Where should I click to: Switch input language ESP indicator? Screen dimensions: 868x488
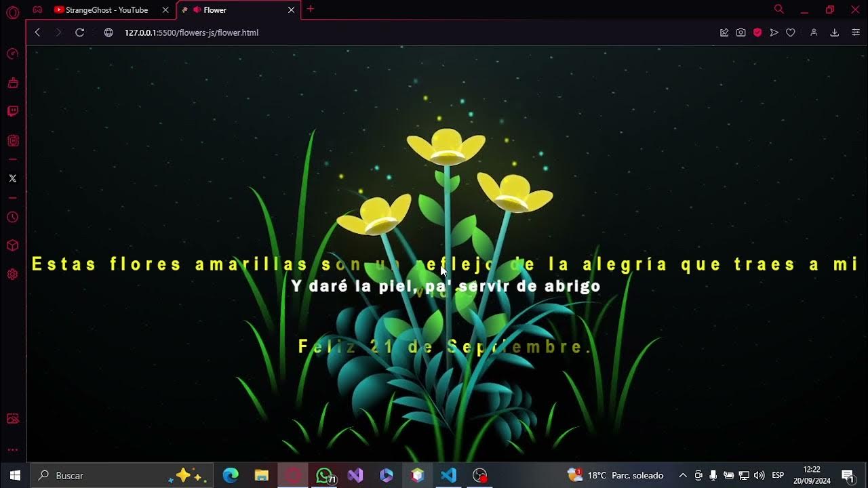(x=778, y=475)
